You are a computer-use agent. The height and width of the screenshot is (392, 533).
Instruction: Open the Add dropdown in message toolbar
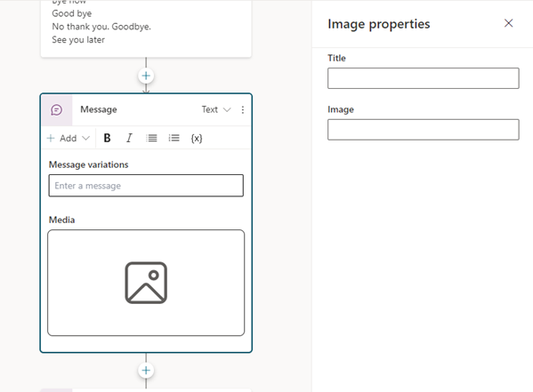pyautogui.click(x=68, y=139)
